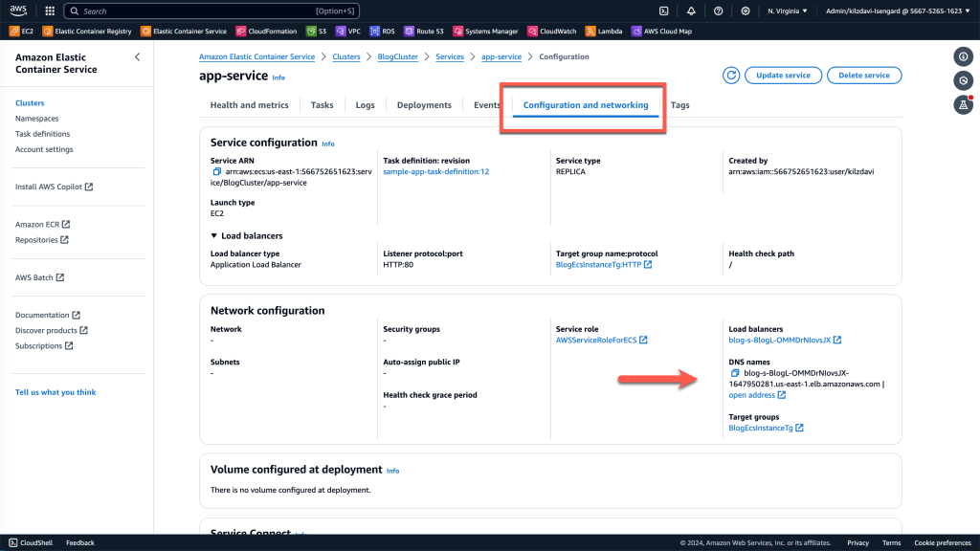Image resolution: width=980 pixels, height=551 pixels.
Task: Collapse the Load balancers section
Action: [215, 235]
